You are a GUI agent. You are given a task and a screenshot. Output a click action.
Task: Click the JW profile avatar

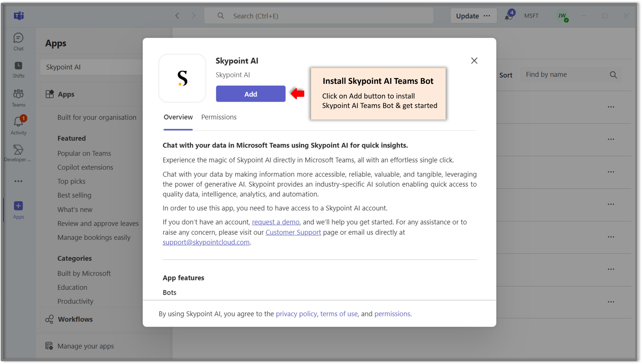(562, 16)
